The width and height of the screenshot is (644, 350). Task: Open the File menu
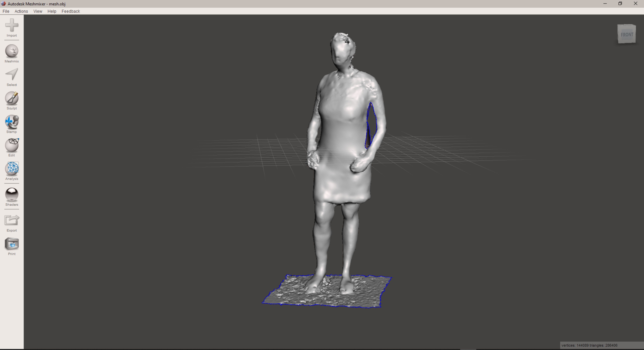(6, 11)
